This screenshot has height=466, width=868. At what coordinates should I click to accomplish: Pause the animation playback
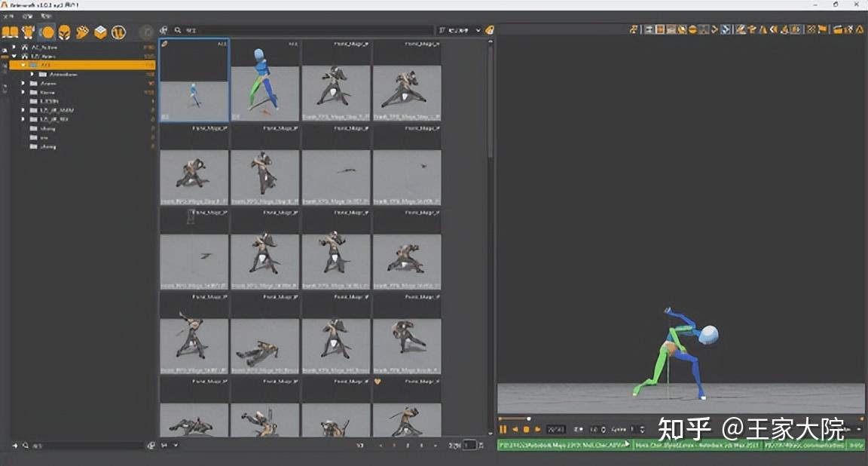tap(503, 430)
